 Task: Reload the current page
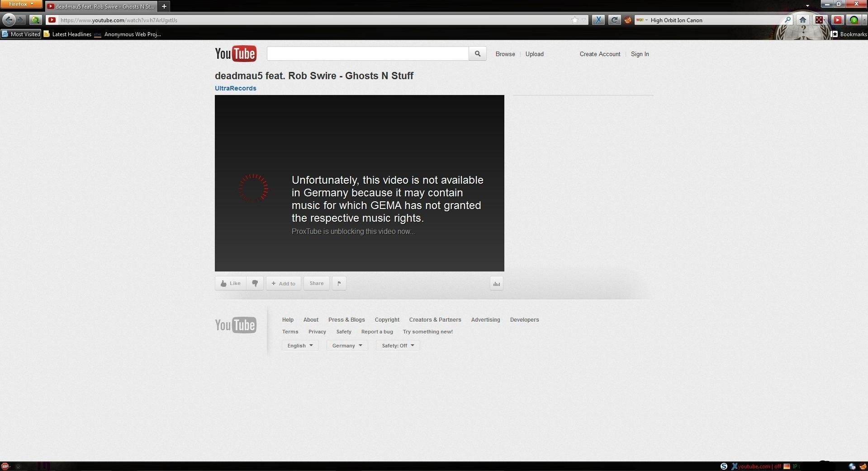tap(614, 20)
